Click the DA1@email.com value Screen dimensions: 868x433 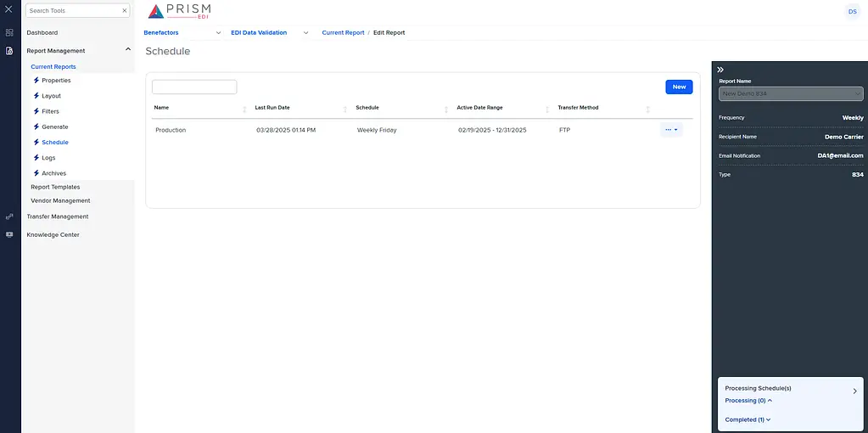point(840,155)
